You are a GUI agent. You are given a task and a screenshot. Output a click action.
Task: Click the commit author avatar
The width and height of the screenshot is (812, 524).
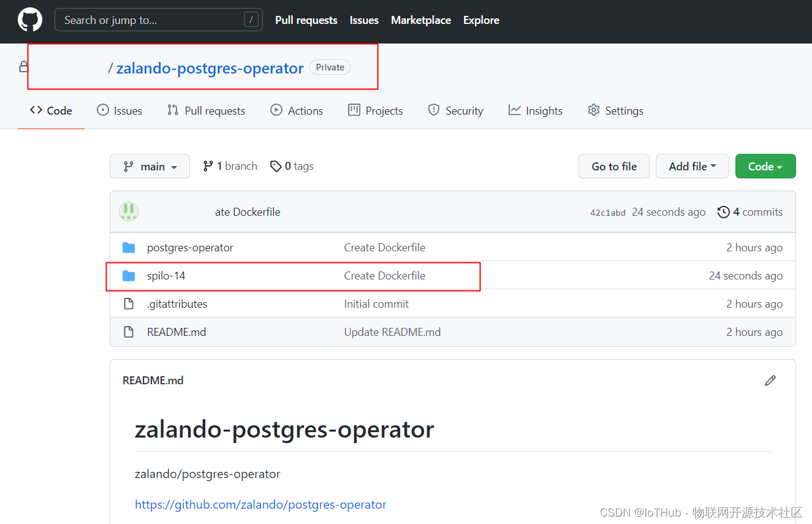129,211
